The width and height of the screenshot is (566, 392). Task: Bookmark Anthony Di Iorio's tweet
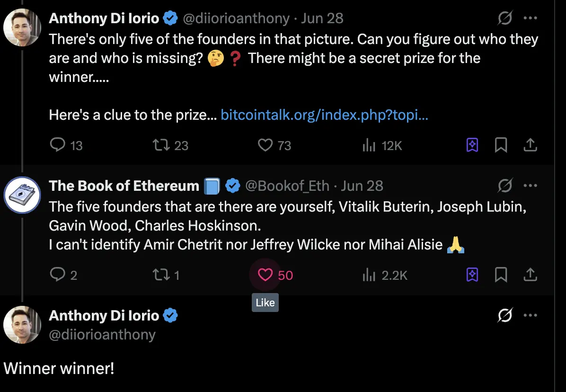click(501, 145)
